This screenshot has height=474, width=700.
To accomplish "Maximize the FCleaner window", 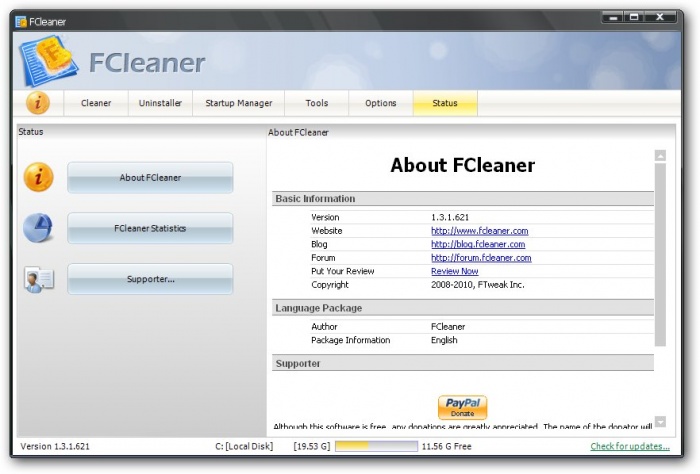I will (634, 17).
